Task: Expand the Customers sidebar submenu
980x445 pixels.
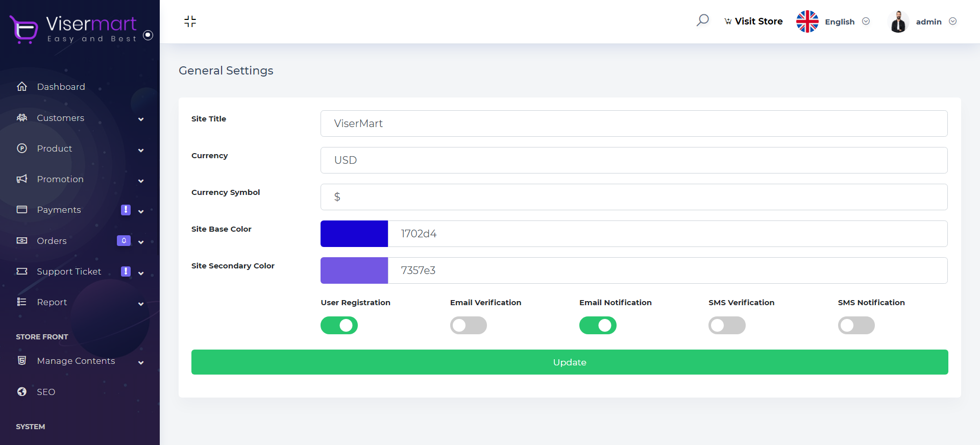Action: [x=141, y=119]
